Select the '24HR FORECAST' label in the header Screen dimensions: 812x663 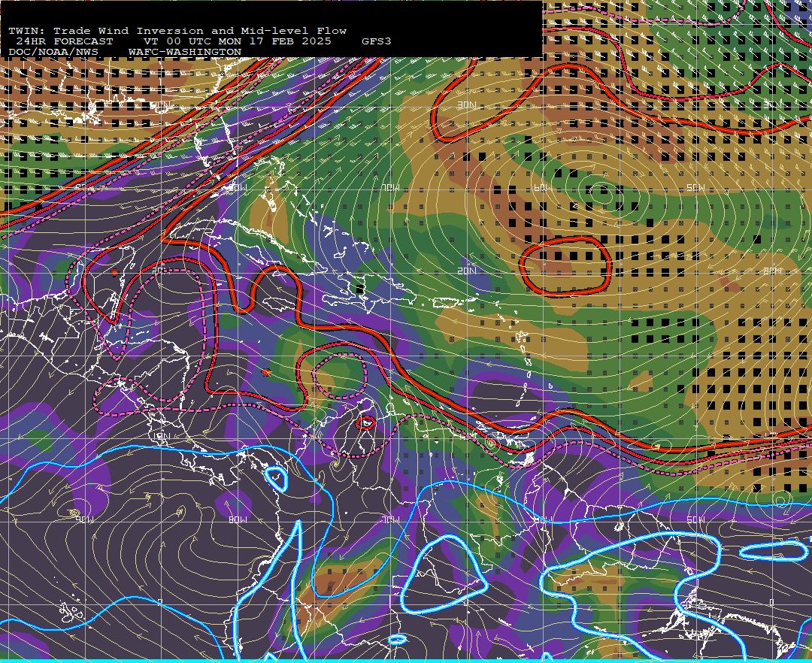(x=64, y=41)
